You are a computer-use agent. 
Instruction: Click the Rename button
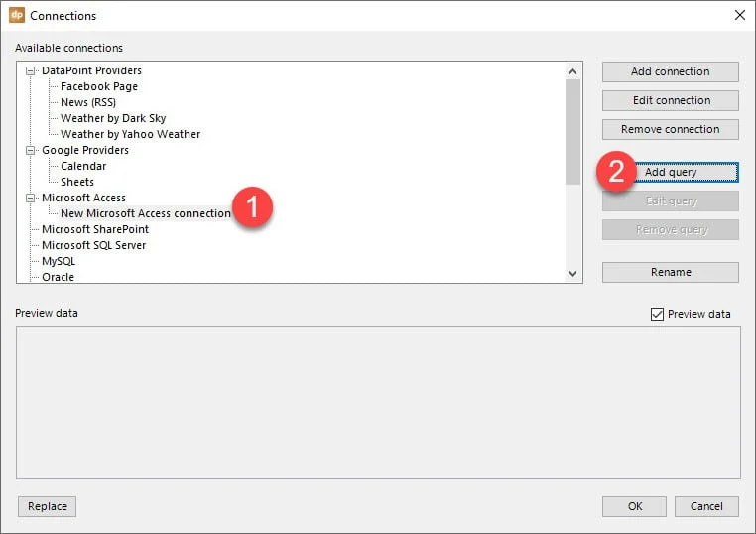click(x=670, y=273)
